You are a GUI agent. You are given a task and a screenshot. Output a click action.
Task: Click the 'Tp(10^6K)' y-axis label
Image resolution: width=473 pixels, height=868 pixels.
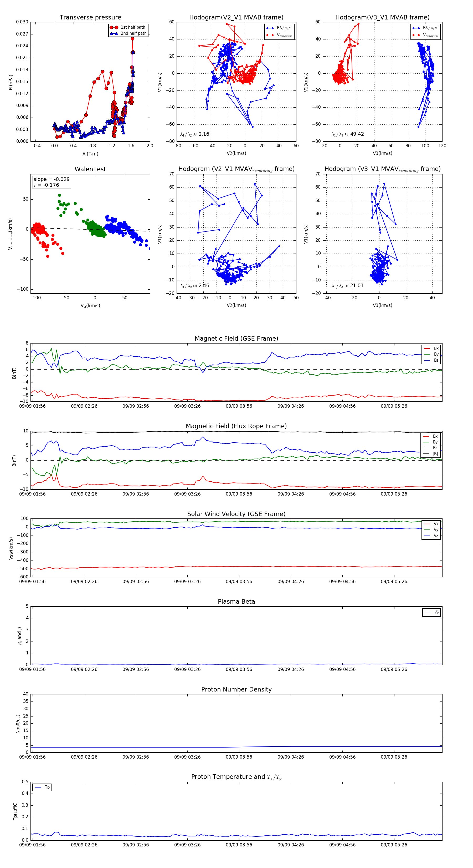point(15,811)
